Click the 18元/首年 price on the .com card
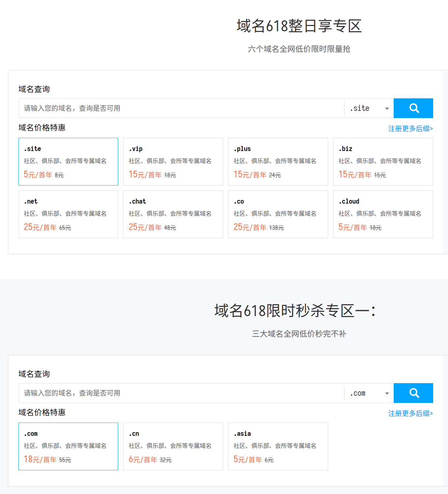The height and width of the screenshot is (494, 448). point(40,459)
